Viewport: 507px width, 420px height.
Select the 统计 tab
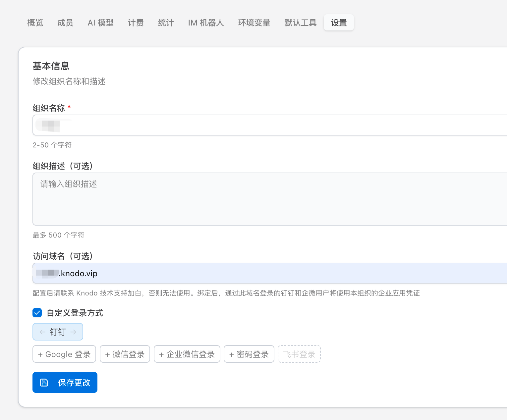coord(166,23)
